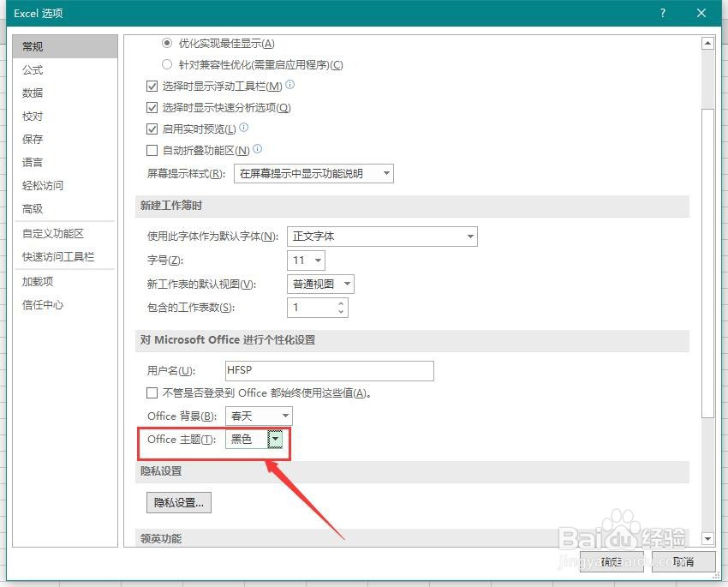Enable the 自动折叠功能区 checkbox

152,150
